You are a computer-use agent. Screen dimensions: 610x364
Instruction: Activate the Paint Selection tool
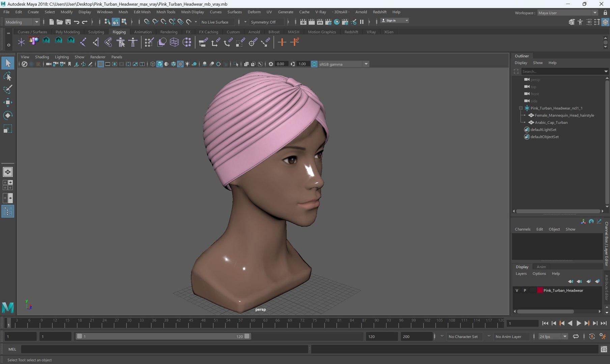click(7, 89)
